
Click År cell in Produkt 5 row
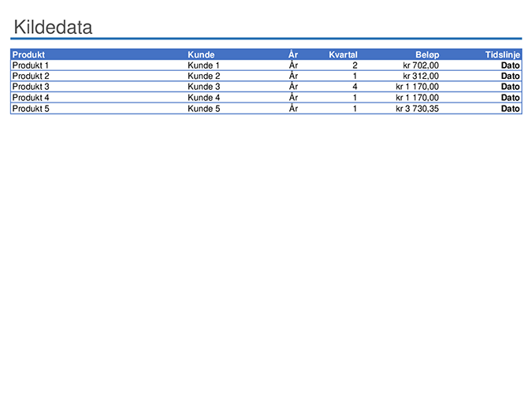click(293, 108)
